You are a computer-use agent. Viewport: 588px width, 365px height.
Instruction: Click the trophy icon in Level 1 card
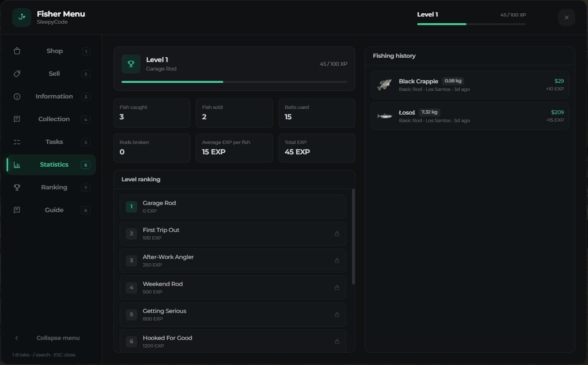[x=131, y=64]
